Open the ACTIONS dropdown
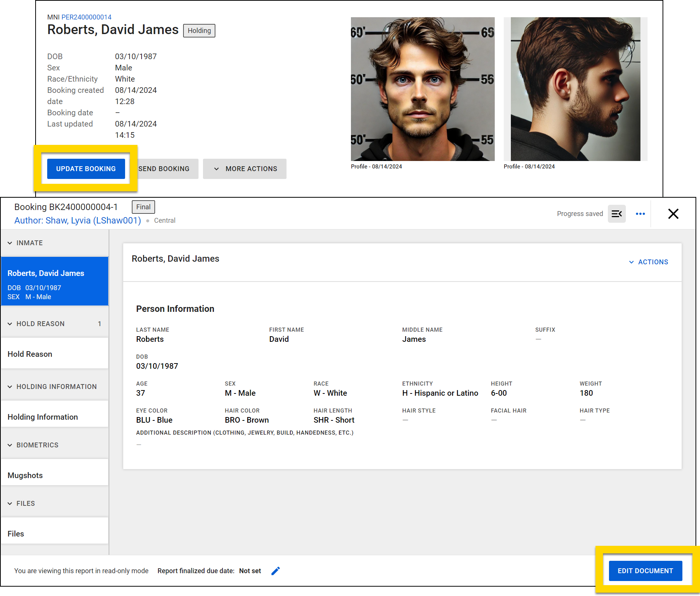Viewport: 700px width, 596px height. (x=649, y=262)
